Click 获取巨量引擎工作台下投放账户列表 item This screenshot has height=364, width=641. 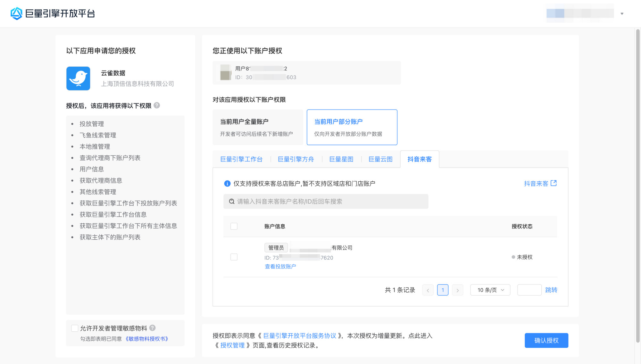[128, 203]
